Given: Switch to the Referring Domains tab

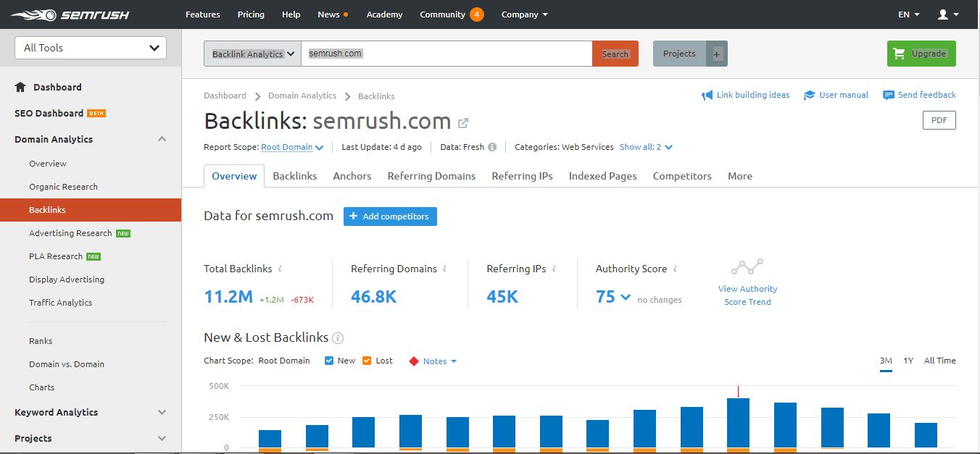Looking at the screenshot, I should click(x=431, y=176).
